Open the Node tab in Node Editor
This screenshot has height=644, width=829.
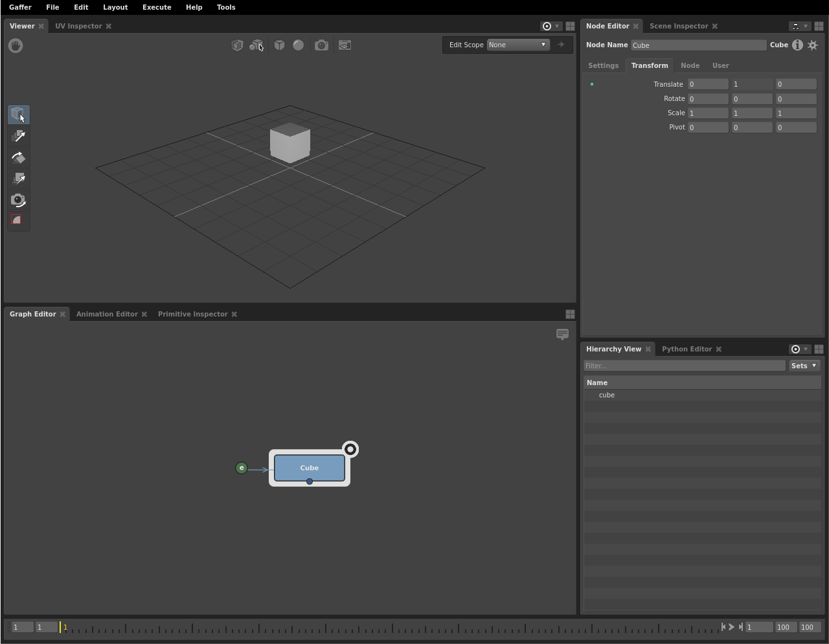tap(690, 65)
